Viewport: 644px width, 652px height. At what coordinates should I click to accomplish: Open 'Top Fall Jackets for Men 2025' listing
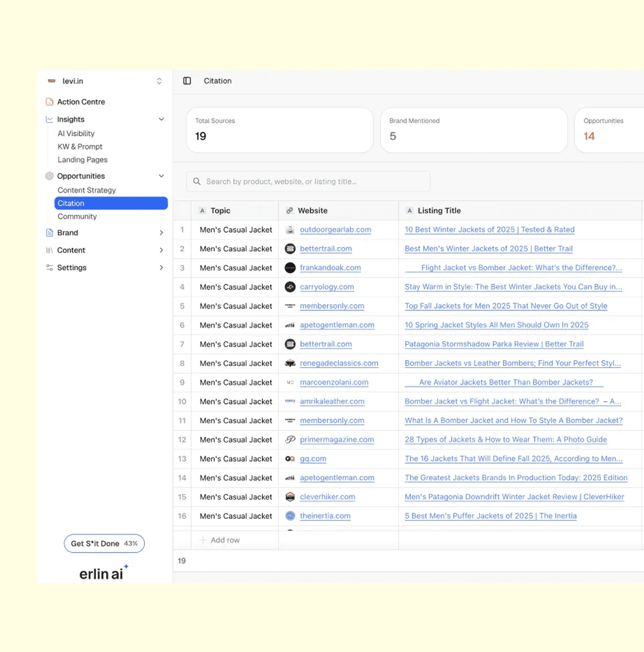point(506,306)
